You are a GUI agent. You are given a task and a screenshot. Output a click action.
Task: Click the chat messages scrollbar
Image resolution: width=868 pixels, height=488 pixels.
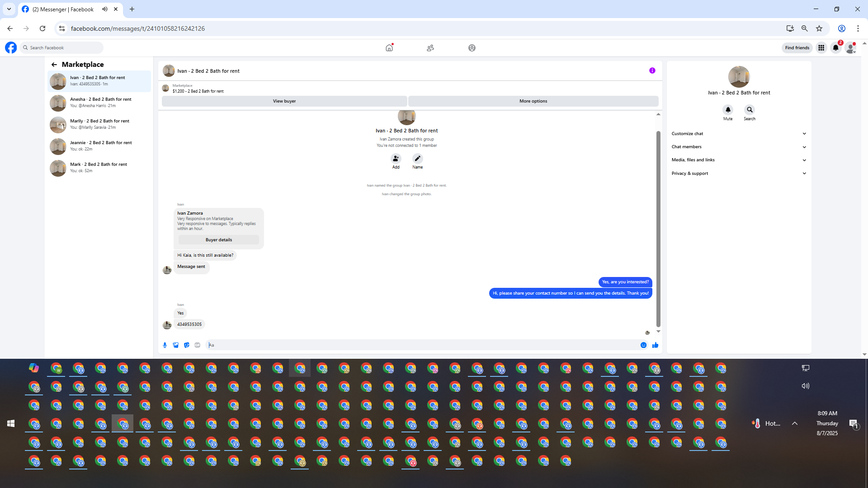(658, 229)
